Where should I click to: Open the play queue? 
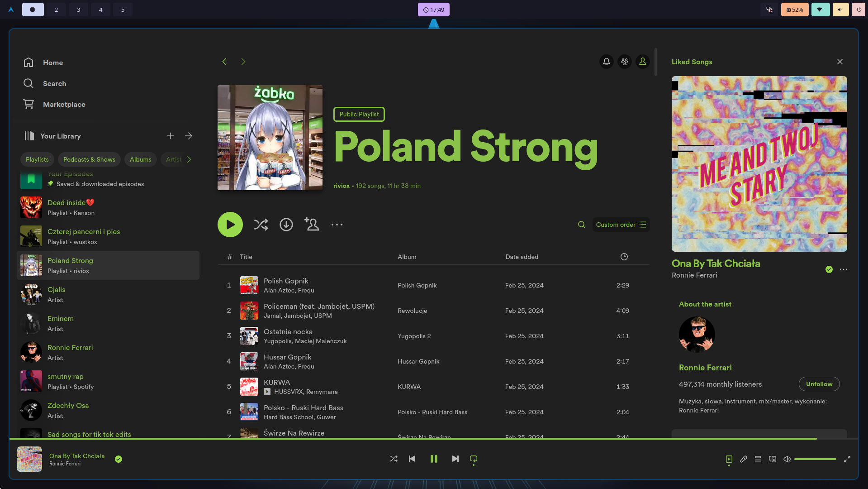758,459
